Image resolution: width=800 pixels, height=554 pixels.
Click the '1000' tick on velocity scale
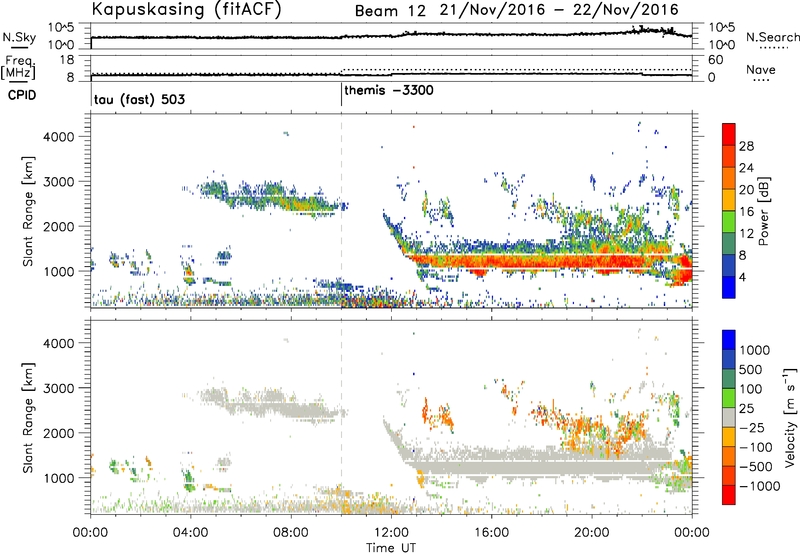point(754,350)
